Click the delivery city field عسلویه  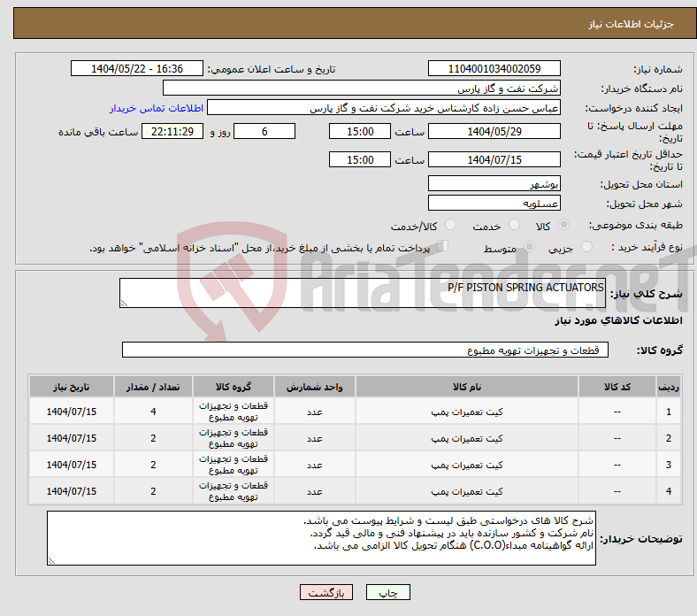pyautogui.click(x=494, y=203)
